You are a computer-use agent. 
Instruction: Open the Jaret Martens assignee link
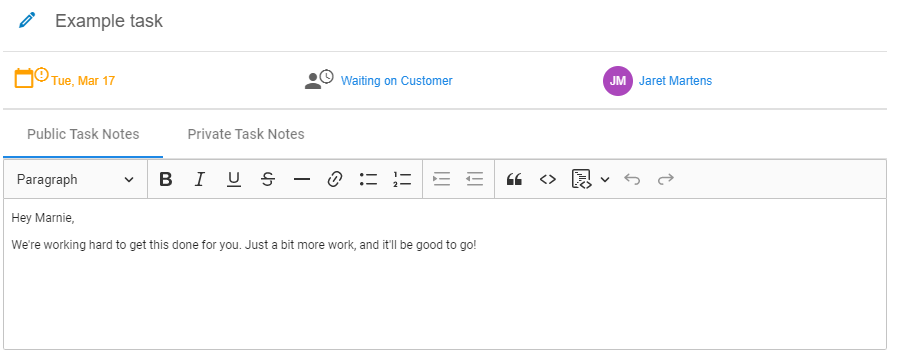click(675, 81)
